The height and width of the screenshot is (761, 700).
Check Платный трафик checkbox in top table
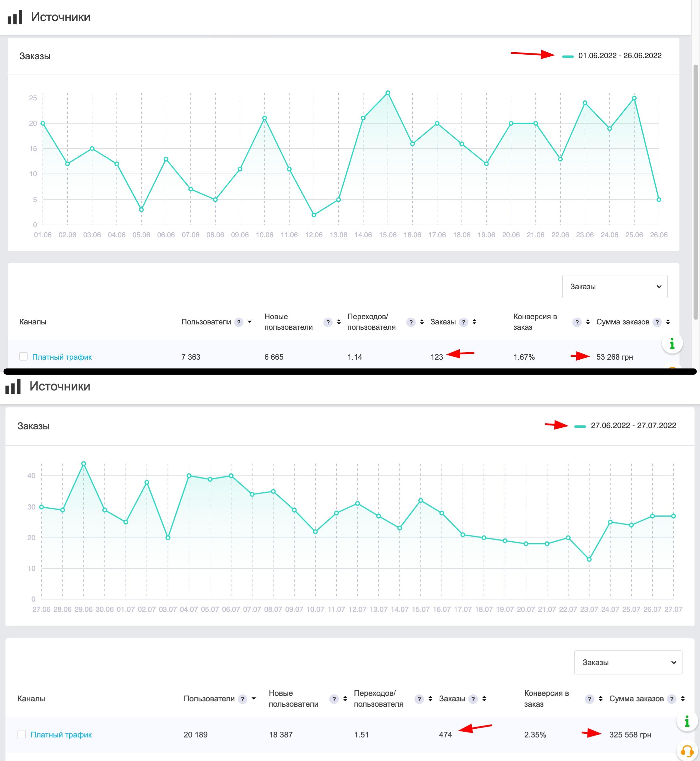(x=23, y=357)
